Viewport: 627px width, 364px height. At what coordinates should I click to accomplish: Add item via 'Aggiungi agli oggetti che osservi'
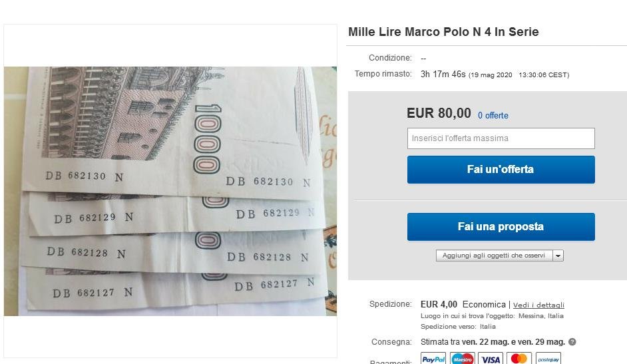click(495, 256)
